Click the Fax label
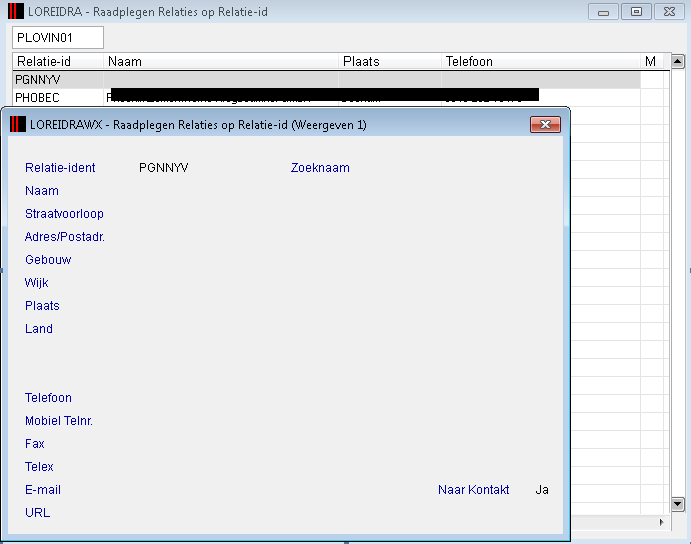This screenshot has height=544, width=691. pos(34,444)
